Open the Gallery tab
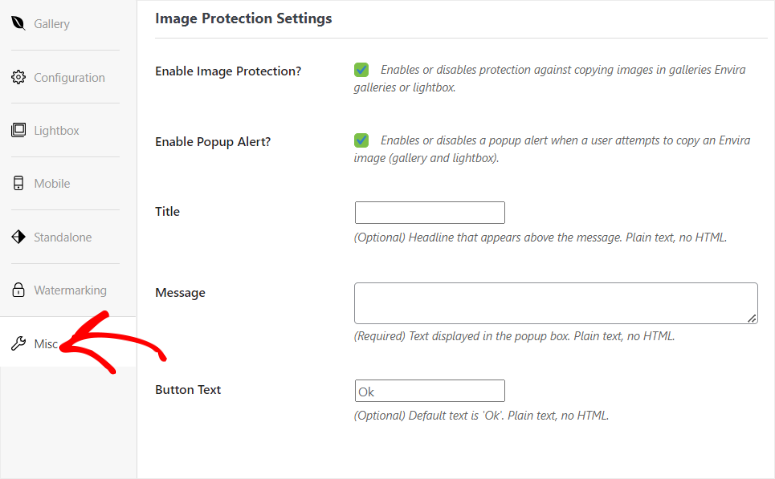Screen dimensions: 775x479 pyautogui.click(x=51, y=24)
